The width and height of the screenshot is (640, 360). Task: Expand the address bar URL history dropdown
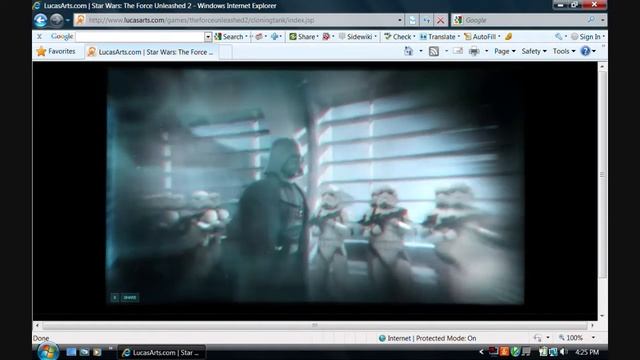click(400, 20)
